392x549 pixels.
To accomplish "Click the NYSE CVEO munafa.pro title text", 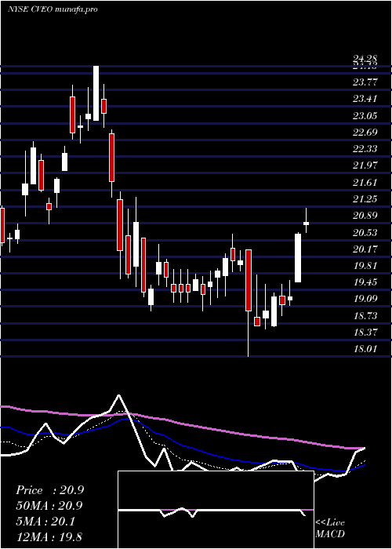I will [x=53, y=9].
